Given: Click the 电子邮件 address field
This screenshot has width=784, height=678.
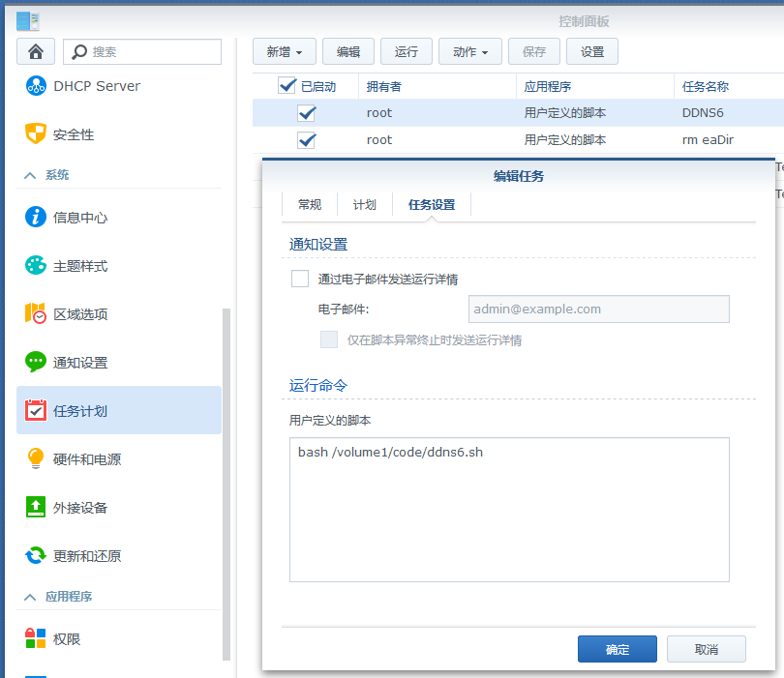Looking at the screenshot, I should [599, 309].
